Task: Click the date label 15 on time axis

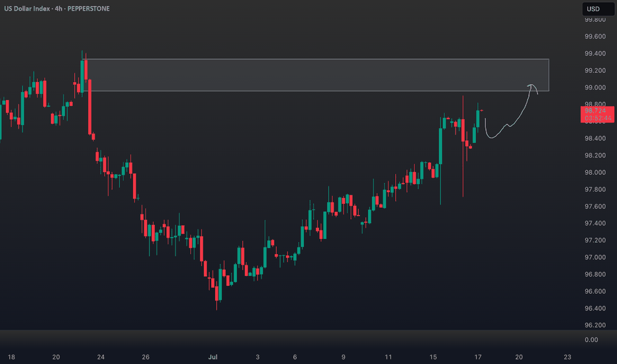Action: tap(433, 357)
